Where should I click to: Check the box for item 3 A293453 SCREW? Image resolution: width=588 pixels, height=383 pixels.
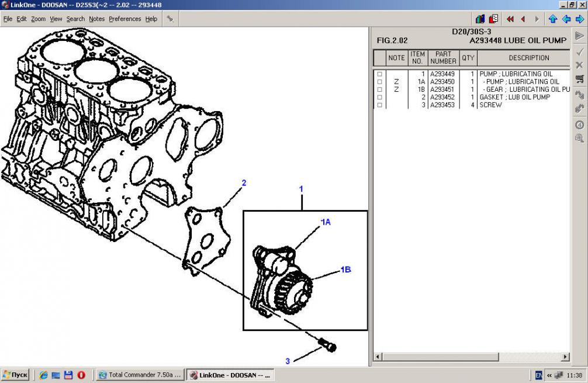379,105
